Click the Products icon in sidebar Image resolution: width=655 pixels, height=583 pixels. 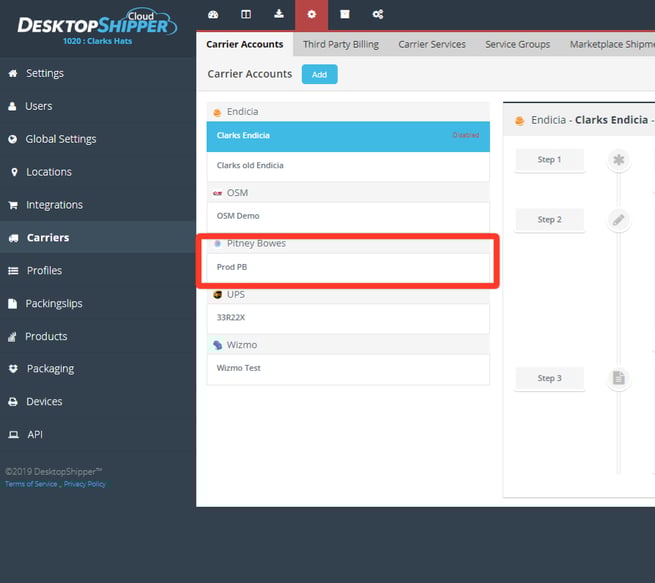12,337
